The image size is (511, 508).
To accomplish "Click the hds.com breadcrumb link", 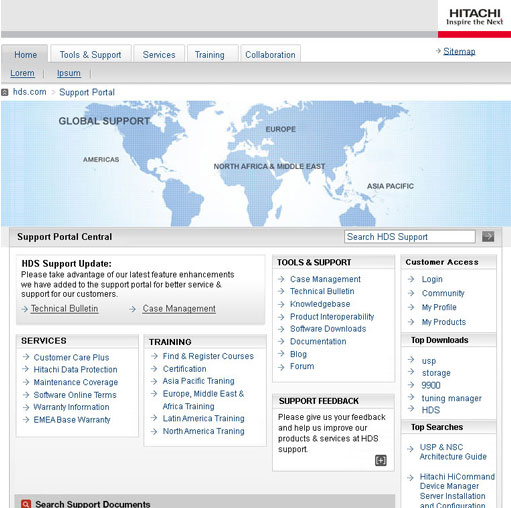I will 30,92.
